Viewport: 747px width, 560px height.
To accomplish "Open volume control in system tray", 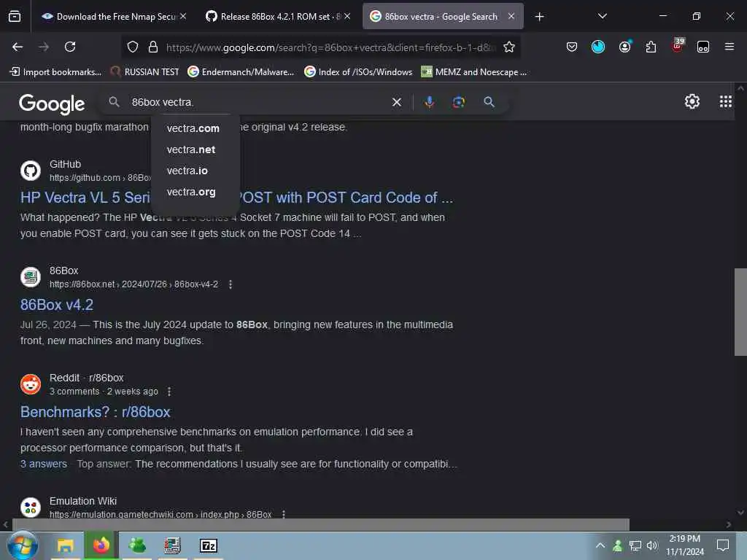I will pos(652,545).
